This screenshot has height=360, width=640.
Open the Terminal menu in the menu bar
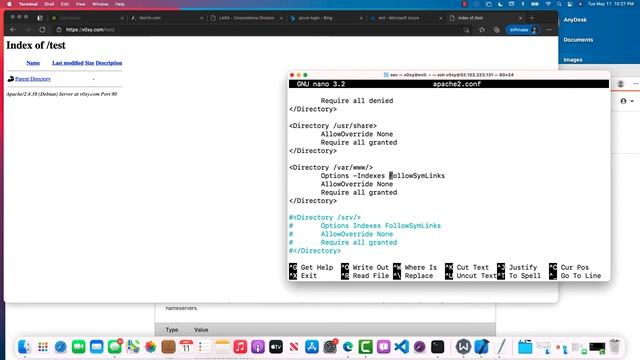[28, 4]
